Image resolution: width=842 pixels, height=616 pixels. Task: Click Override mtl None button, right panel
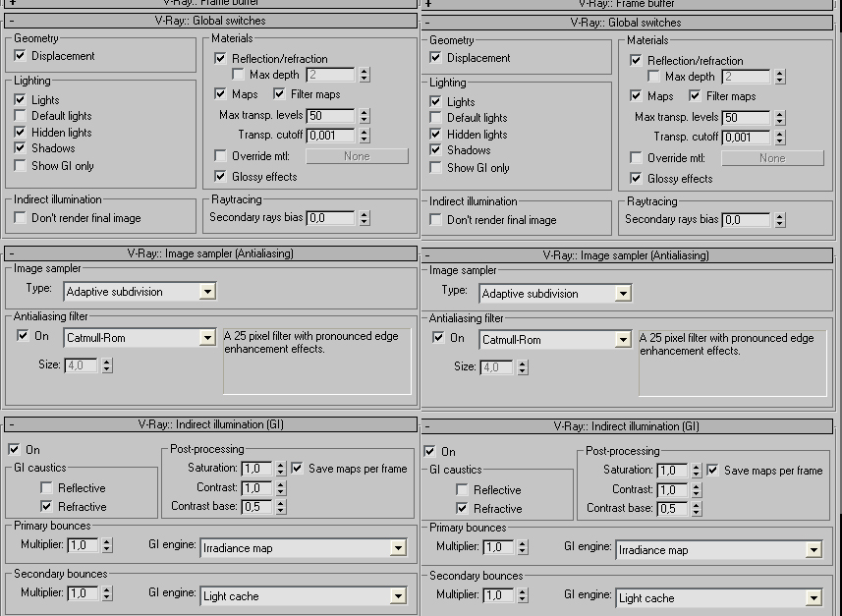[772, 158]
